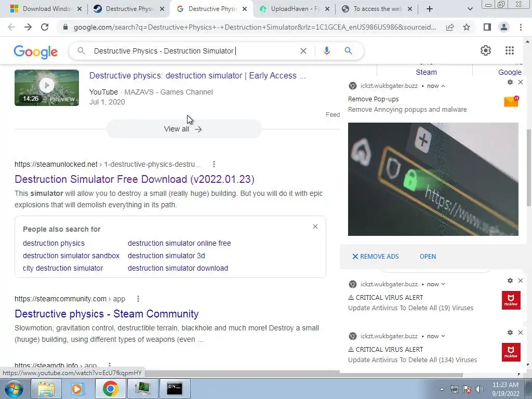Click View all videos button

[x=183, y=129]
